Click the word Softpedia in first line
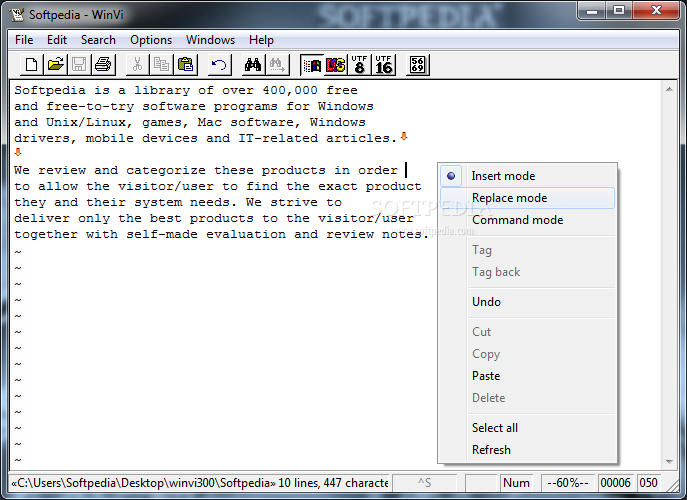 (50, 91)
